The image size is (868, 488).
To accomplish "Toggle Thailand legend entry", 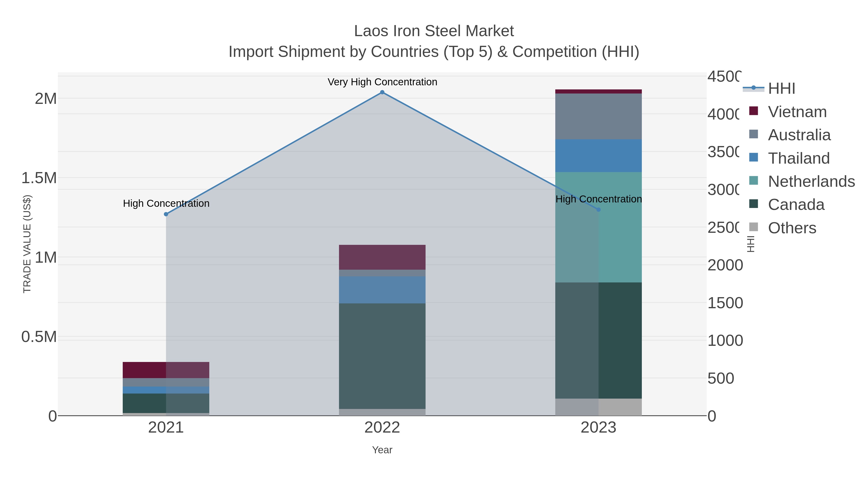I will click(789, 158).
